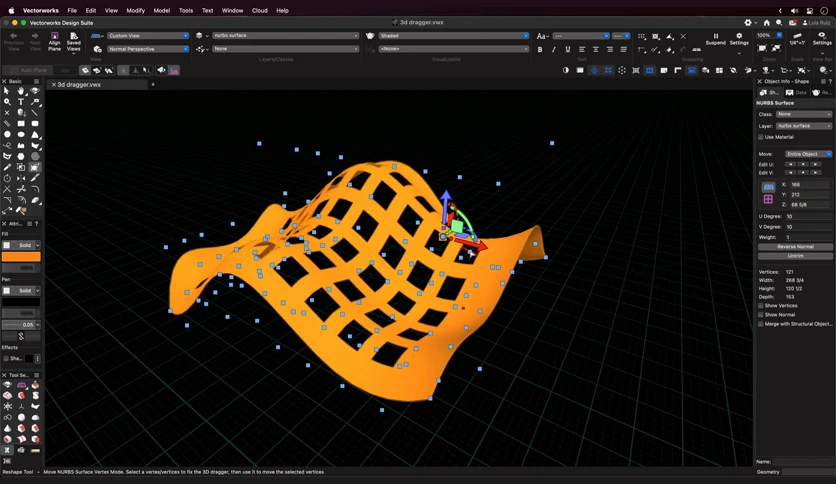Toggle the drop shadow effects checkbox

coord(6,359)
